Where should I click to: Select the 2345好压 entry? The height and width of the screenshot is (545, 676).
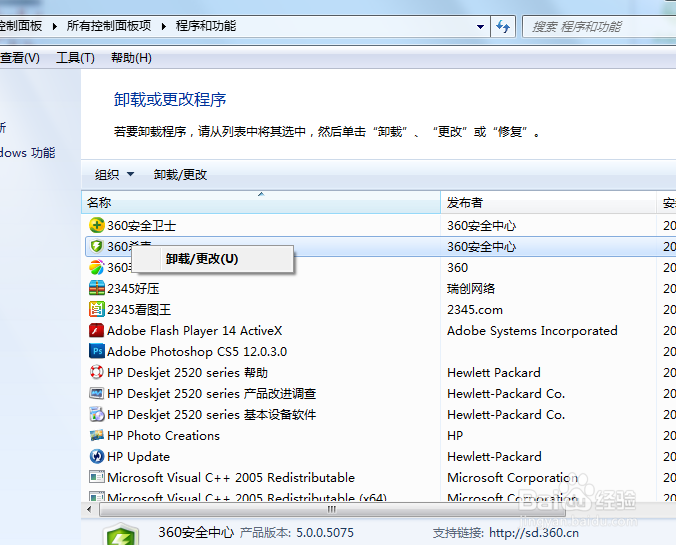point(133,288)
